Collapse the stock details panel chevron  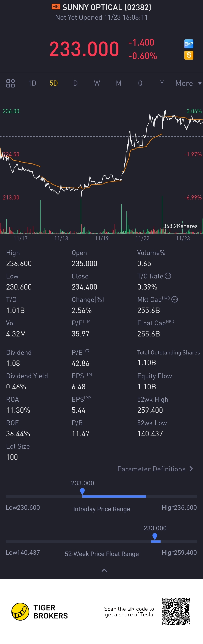coord(104,570)
